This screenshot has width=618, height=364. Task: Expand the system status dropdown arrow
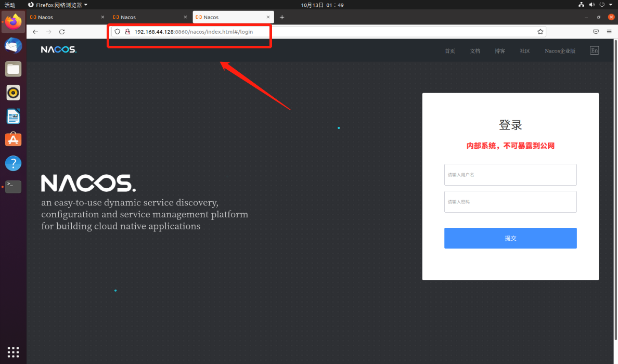[611, 5]
